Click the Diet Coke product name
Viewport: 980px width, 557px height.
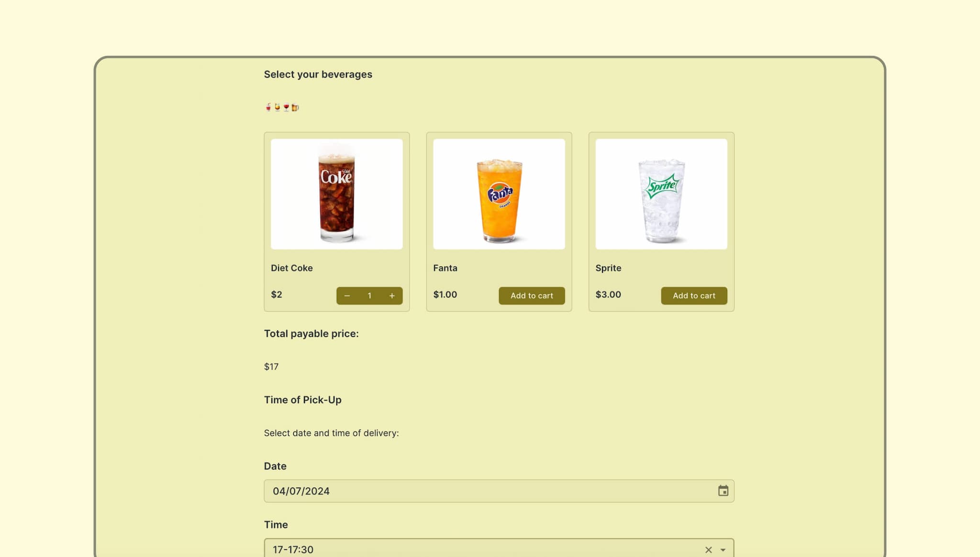[x=291, y=268]
